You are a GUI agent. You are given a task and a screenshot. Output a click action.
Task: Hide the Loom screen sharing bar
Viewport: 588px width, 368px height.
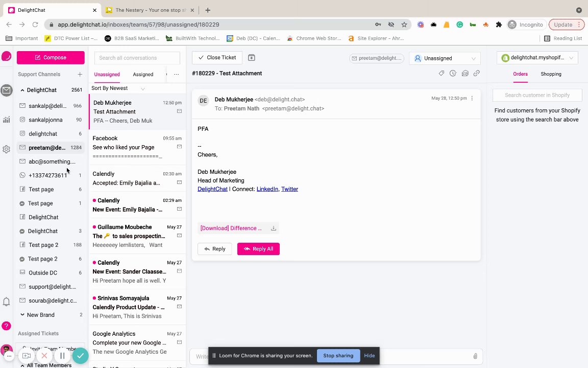pos(370,356)
